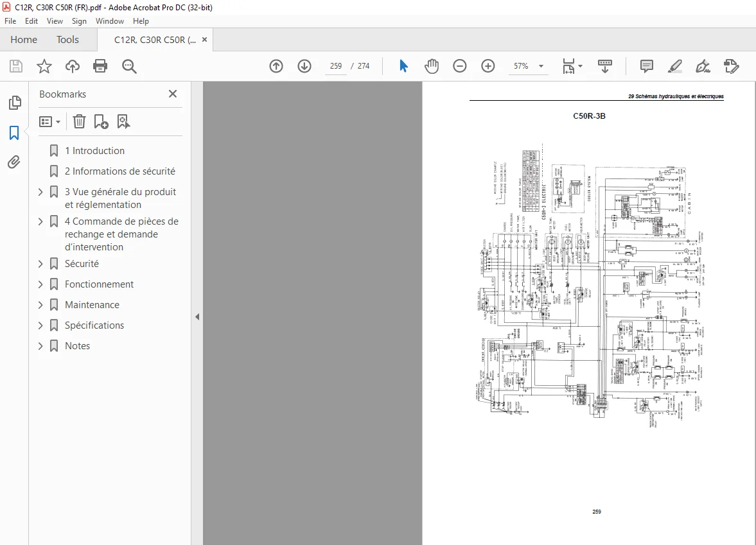The width and height of the screenshot is (756, 545).
Task: Zoom in with plus button
Action: tap(488, 66)
